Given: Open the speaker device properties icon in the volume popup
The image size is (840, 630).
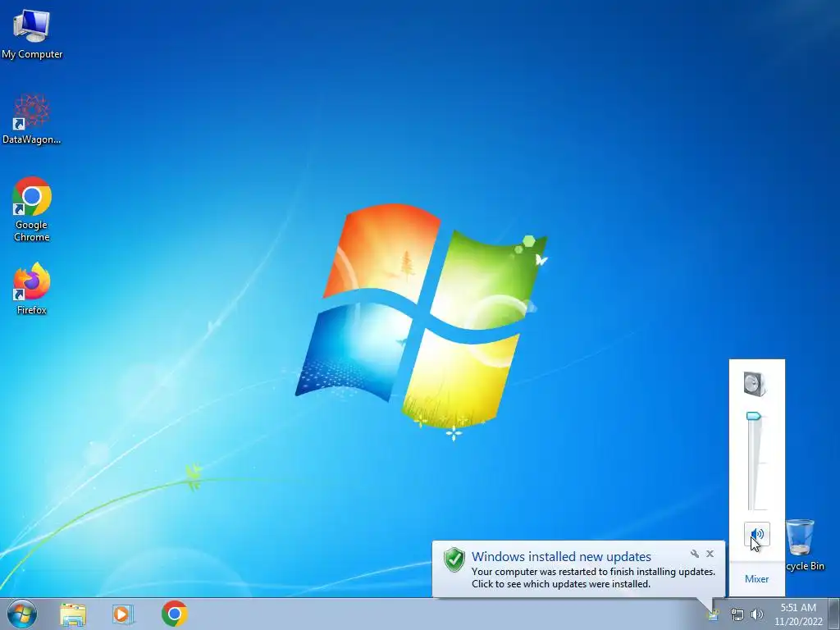Looking at the screenshot, I should tap(755, 384).
